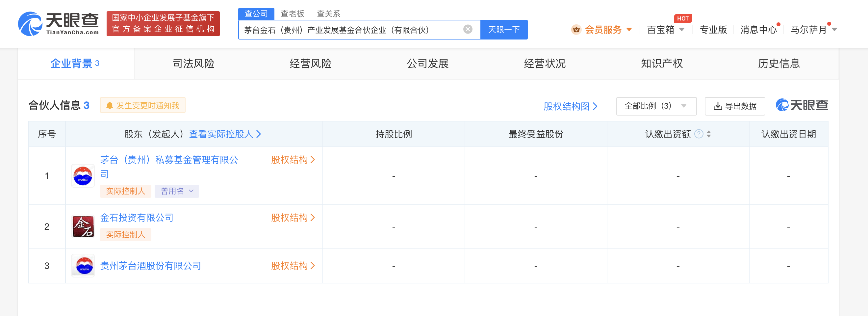The height and width of the screenshot is (316, 868).
Task: Click the download icon in 导出数据
Action: pyautogui.click(x=718, y=106)
